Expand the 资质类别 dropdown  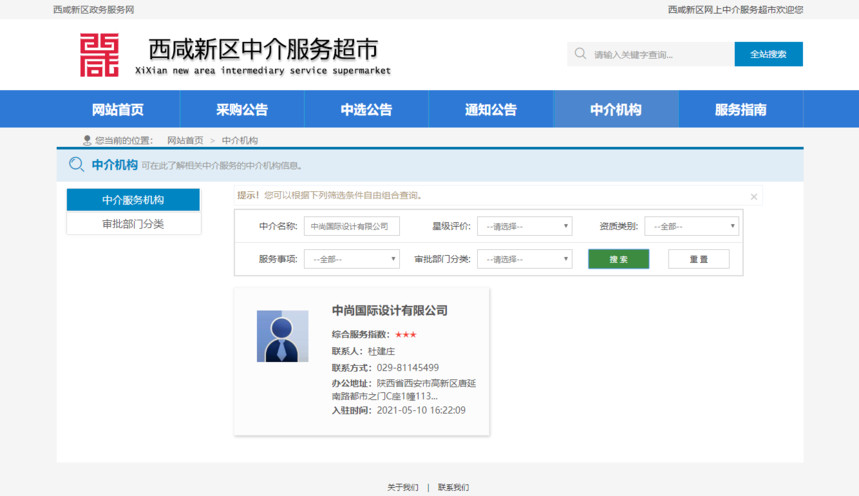(691, 227)
